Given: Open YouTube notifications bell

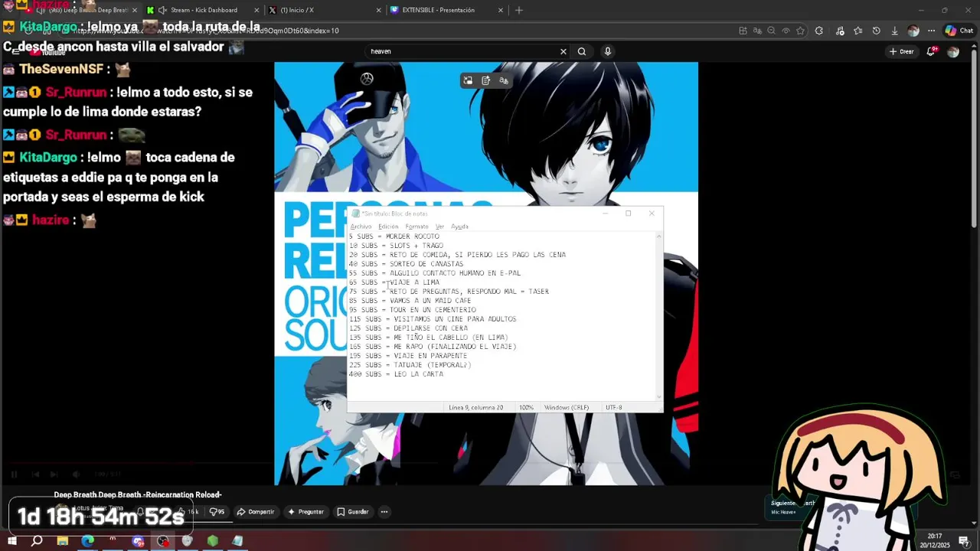Looking at the screenshot, I should point(932,51).
